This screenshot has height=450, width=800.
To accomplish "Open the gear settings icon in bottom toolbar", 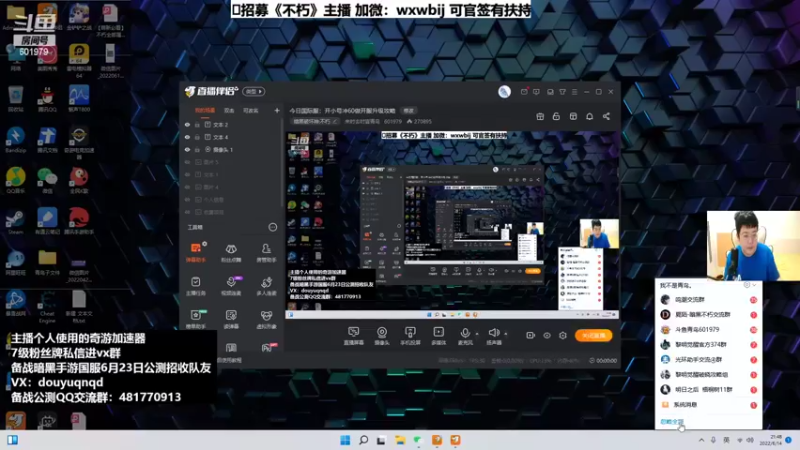I will 563,335.
